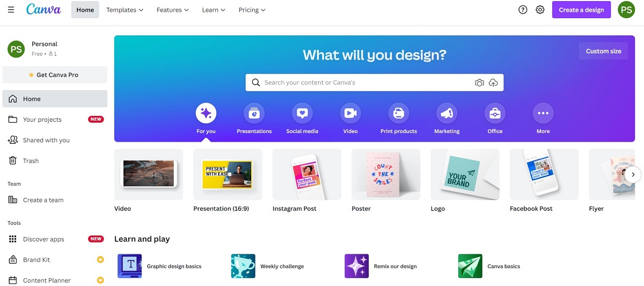Select the Presentations category icon
Screen dimensions: 644x286
[x=254, y=113]
